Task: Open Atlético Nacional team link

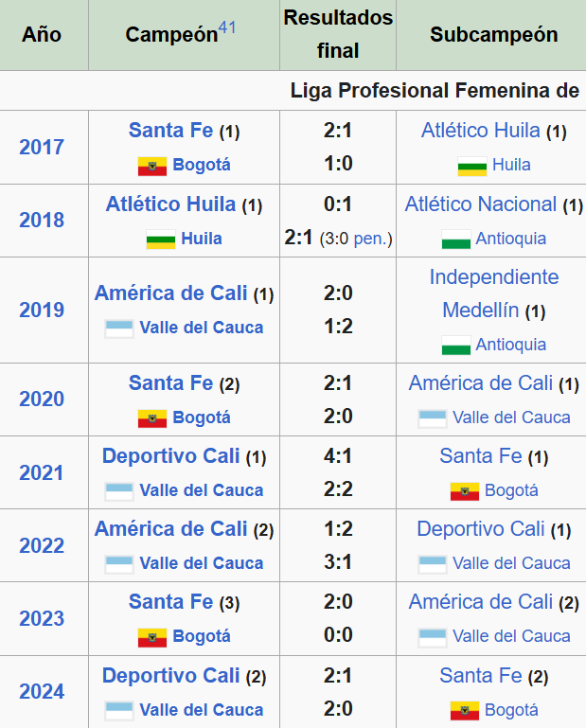Action: coord(480,204)
